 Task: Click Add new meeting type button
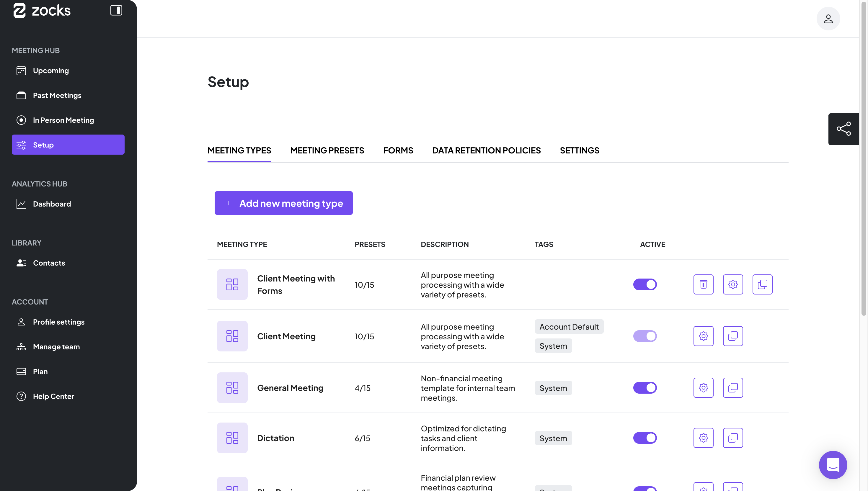click(x=283, y=203)
